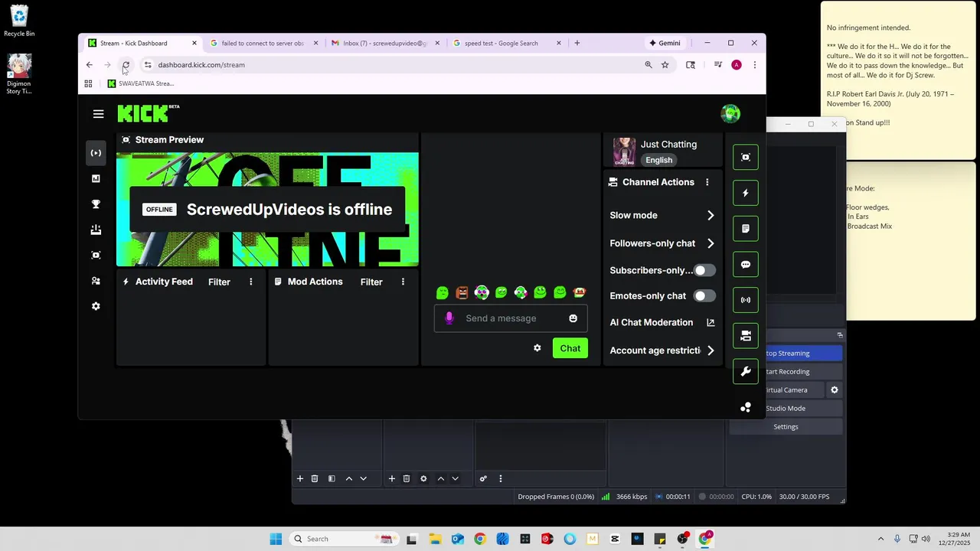This screenshot has height=551, width=980.
Task: Click the purple microphone icon in chat box
Action: (449, 318)
